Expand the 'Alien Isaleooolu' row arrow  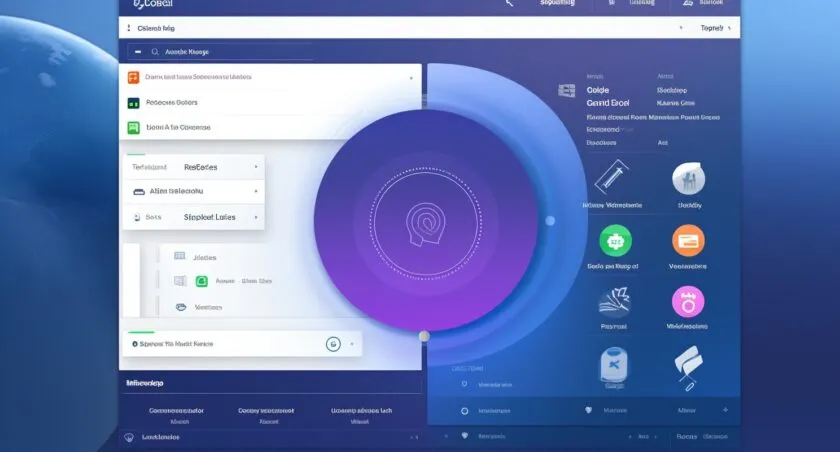256,191
